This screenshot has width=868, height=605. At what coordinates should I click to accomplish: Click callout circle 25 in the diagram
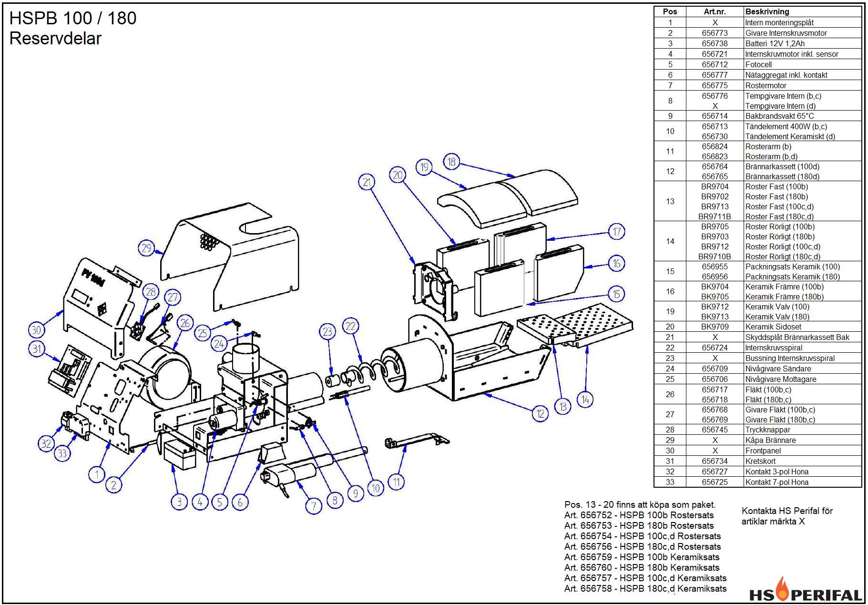pyautogui.click(x=203, y=333)
